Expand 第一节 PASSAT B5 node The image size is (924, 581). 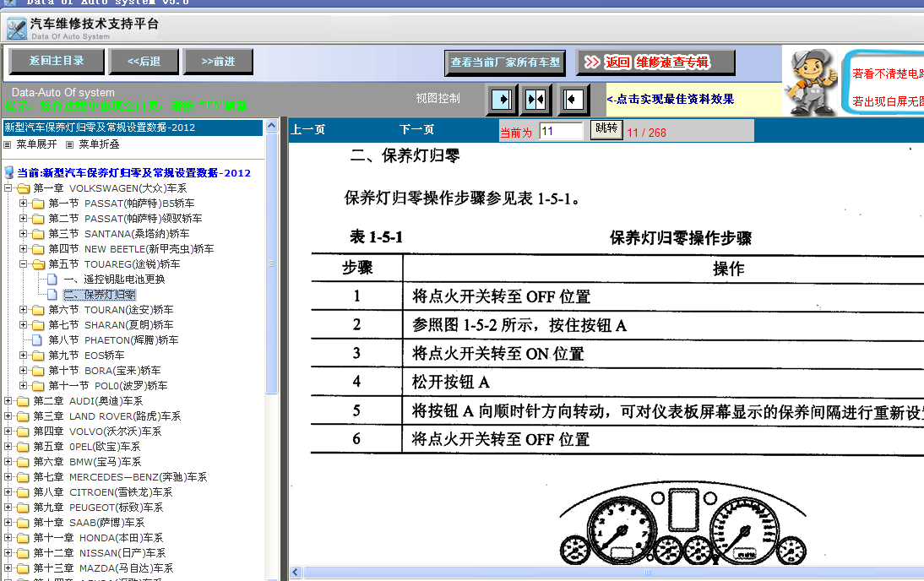[x=23, y=204]
